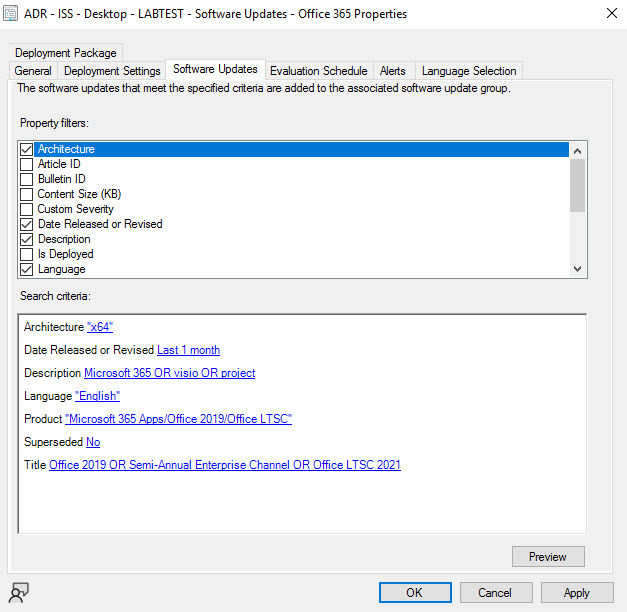The height and width of the screenshot is (612, 627).
Task: Go to the Evaluation Schedule tab
Action: [319, 71]
